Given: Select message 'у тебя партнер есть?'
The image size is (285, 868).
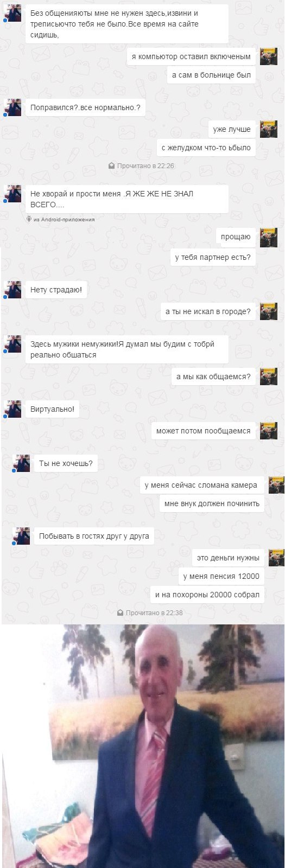Looking at the screenshot, I should coord(213,257).
